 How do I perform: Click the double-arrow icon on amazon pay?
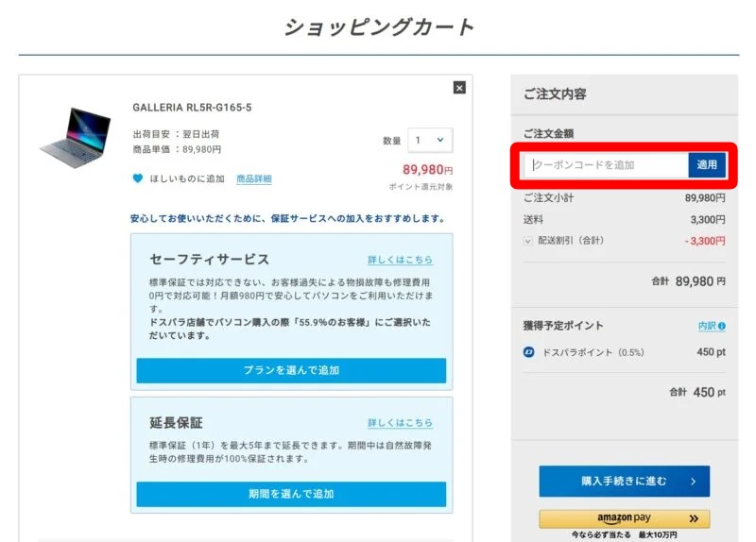(x=694, y=519)
